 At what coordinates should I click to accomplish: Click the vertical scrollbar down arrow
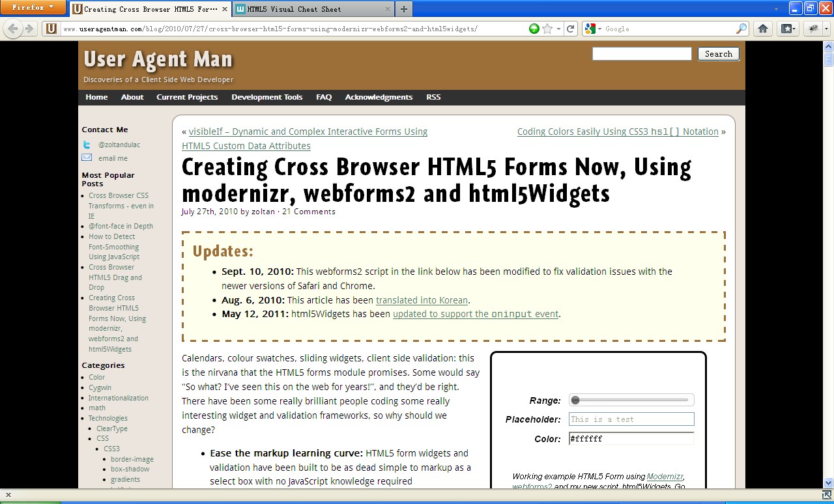[828, 483]
